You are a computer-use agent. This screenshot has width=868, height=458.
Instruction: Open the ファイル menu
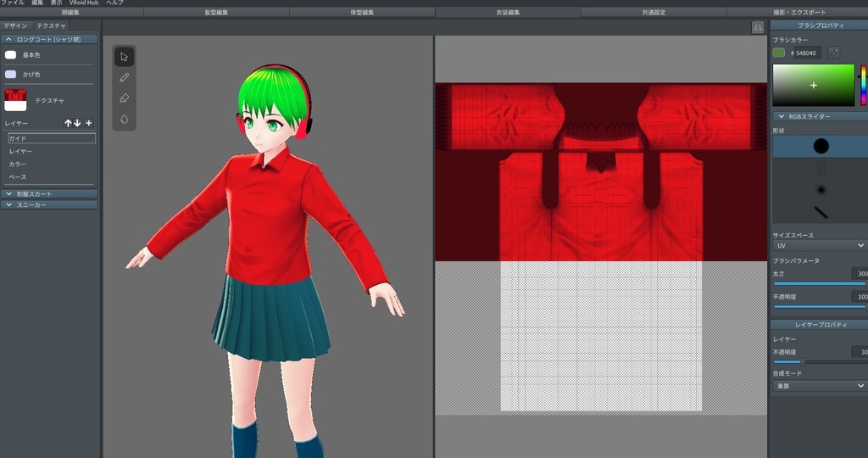coord(12,3)
